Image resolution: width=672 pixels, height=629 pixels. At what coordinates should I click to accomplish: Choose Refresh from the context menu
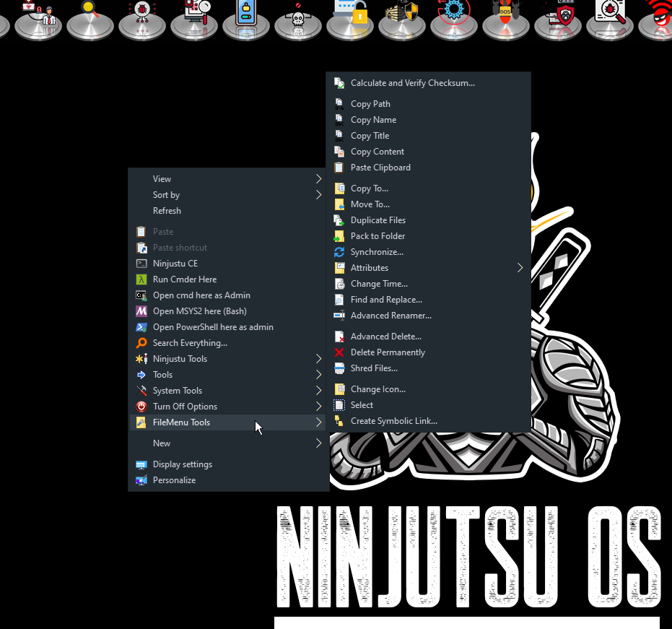[x=227, y=211]
